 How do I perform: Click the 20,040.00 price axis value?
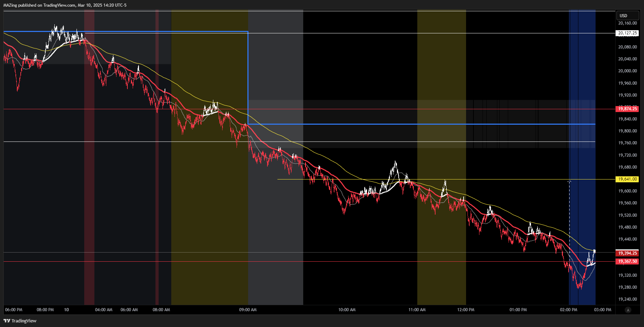628,59
